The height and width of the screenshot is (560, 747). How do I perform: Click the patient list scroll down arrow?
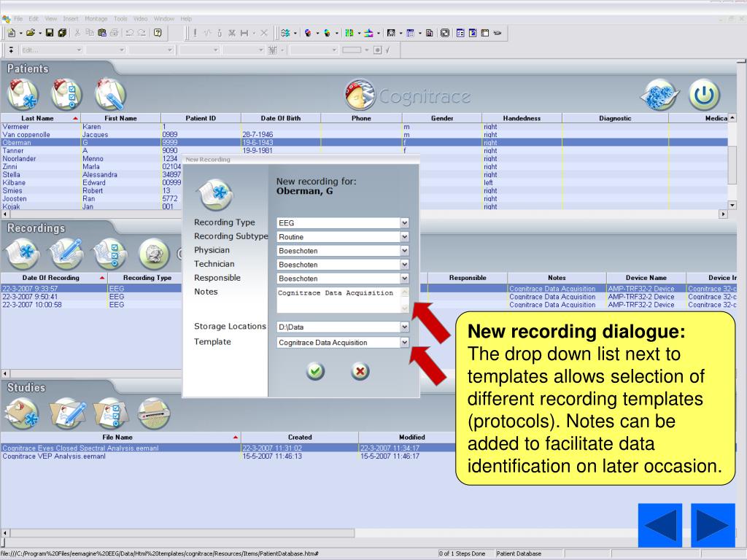[732, 205]
